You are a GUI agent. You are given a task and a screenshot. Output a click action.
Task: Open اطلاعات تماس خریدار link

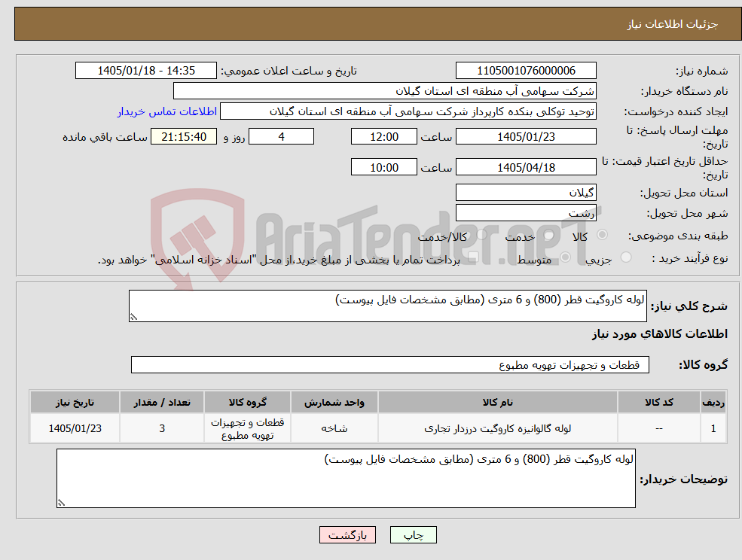point(167,111)
